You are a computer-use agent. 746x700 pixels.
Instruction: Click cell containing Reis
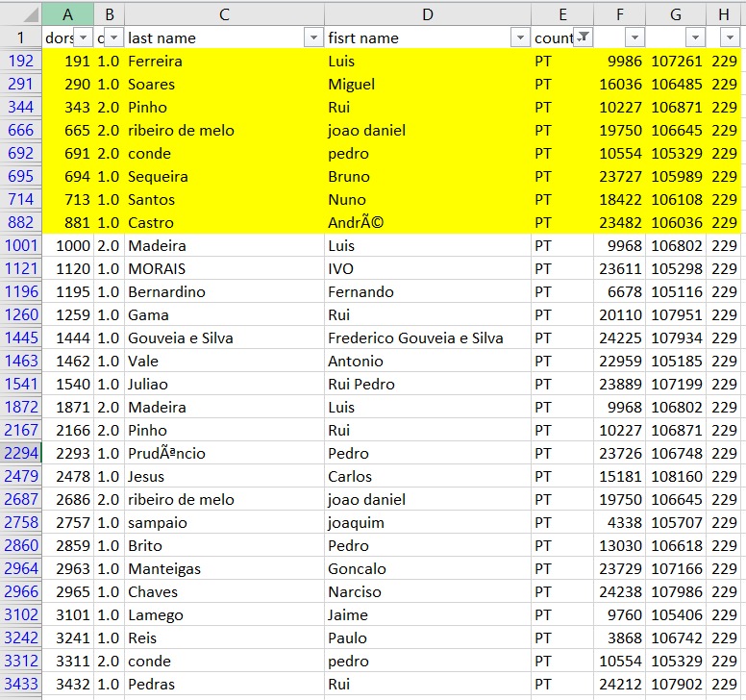[x=225, y=637]
